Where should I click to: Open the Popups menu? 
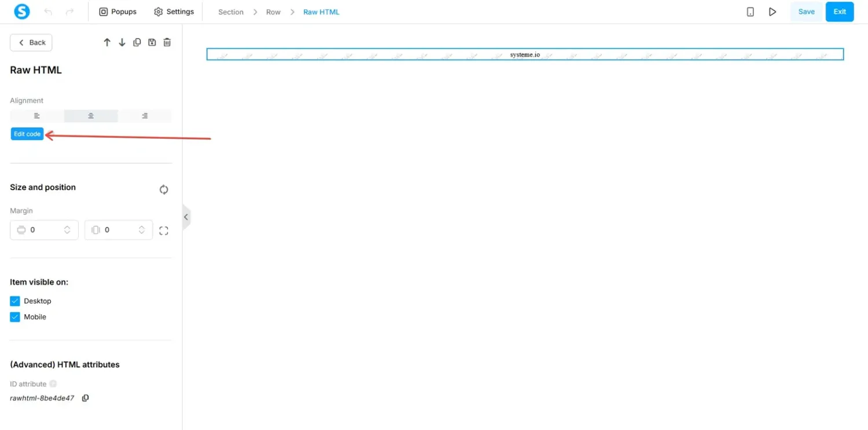click(x=118, y=12)
